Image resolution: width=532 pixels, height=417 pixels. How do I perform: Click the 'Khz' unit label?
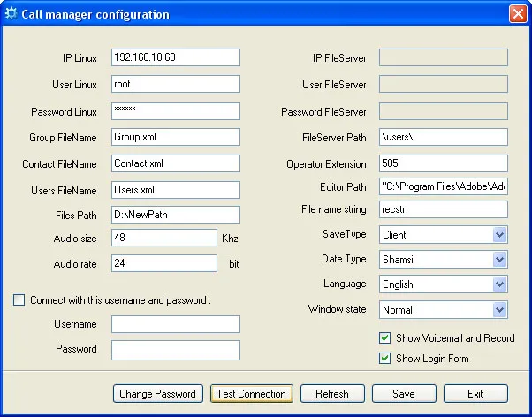(230, 239)
